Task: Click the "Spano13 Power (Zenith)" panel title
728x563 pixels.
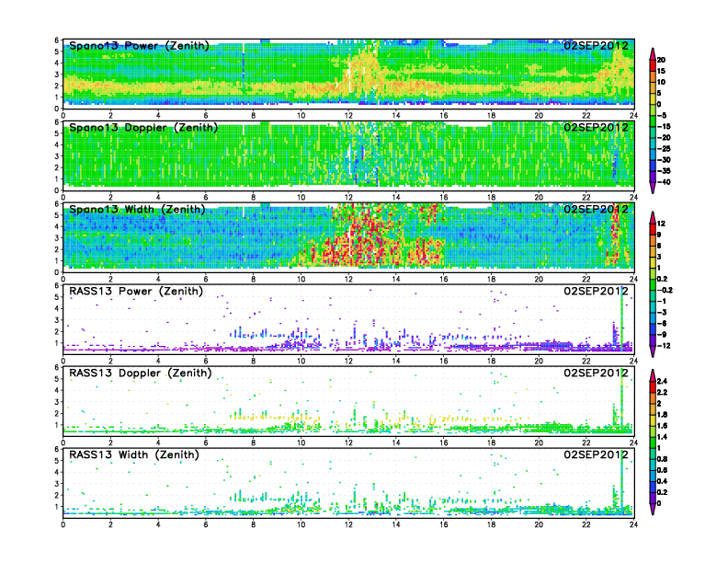Action: 139,46
